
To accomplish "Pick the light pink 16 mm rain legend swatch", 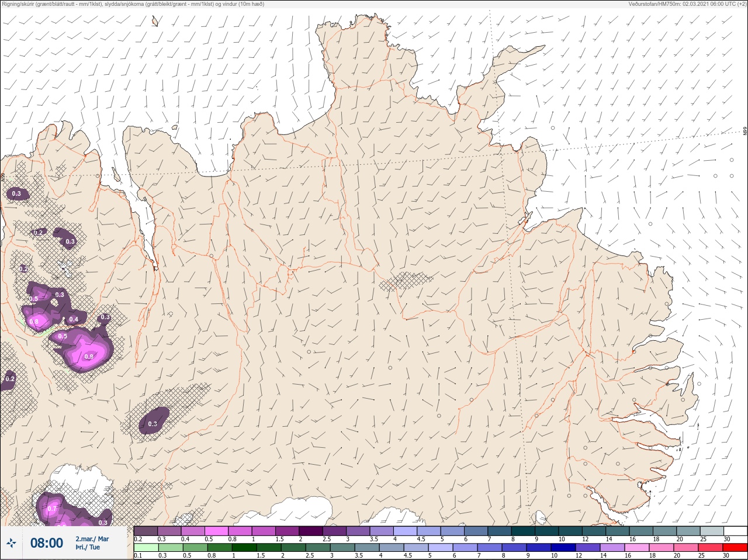I will (637, 548).
